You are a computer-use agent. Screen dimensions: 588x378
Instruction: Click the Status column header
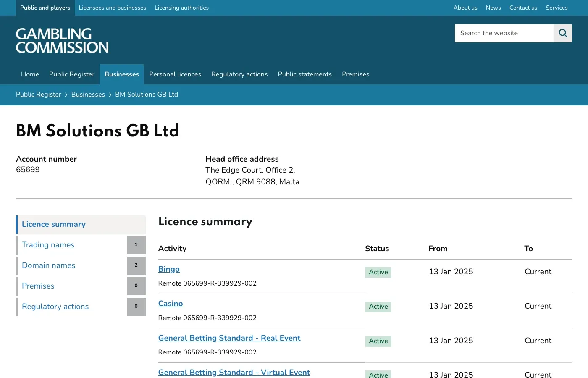pyautogui.click(x=377, y=249)
